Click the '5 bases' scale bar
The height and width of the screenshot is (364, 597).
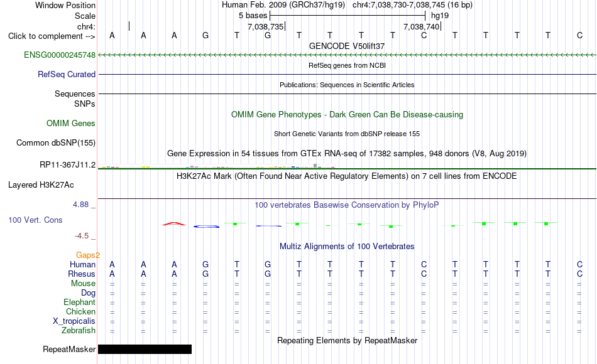click(347, 16)
